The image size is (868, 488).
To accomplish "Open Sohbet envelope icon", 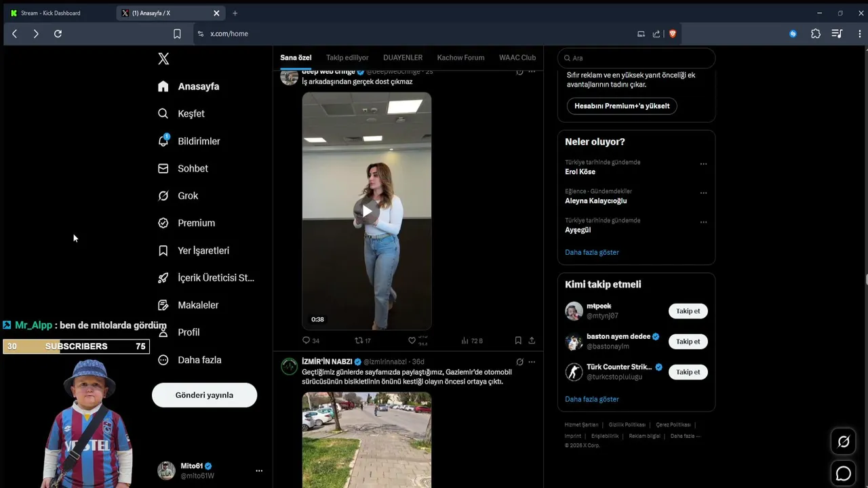I will [163, 168].
